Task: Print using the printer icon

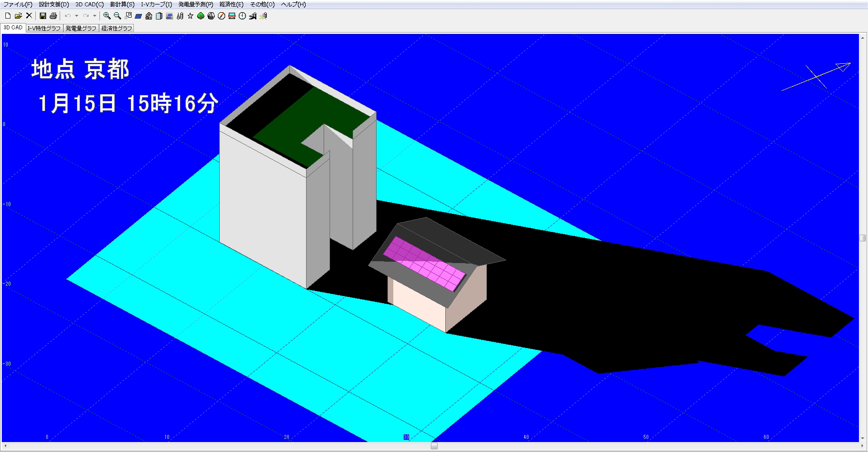Action: click(x=53, y=16)
